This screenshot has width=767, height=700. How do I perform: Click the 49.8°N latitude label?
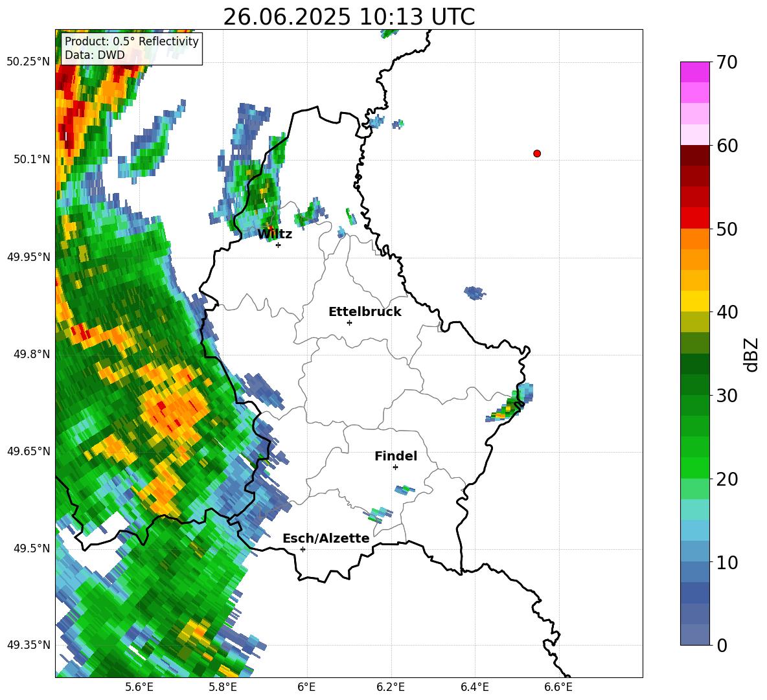[32, 354]
